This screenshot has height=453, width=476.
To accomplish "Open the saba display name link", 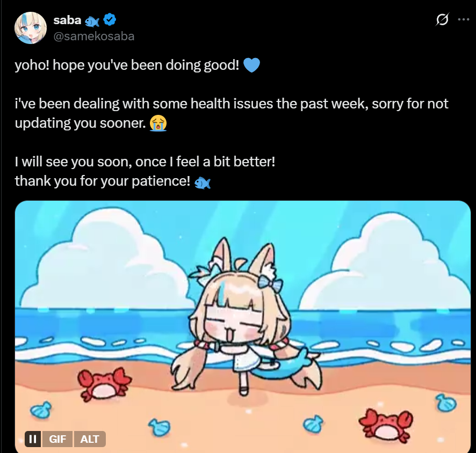I will click(67, 20).
